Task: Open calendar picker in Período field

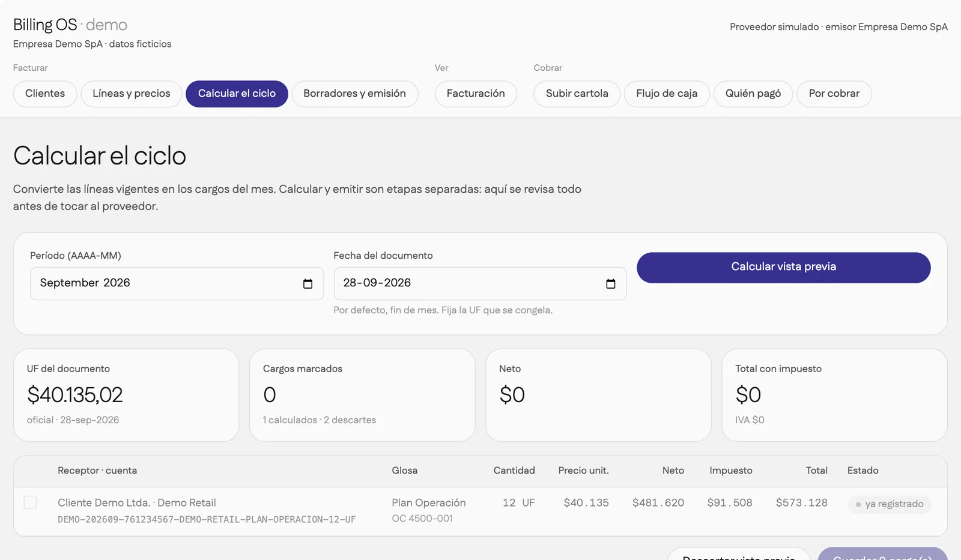Action: pos(308,284)
